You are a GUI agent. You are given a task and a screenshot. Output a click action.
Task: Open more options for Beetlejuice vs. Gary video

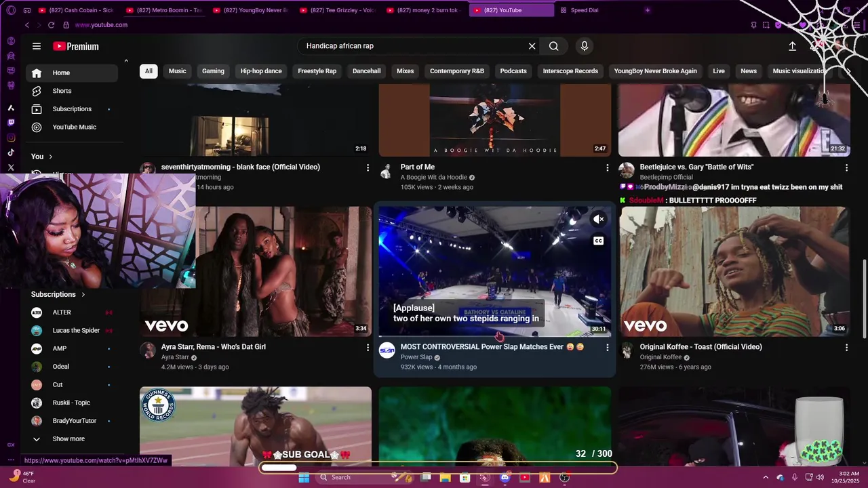(846, 167)
